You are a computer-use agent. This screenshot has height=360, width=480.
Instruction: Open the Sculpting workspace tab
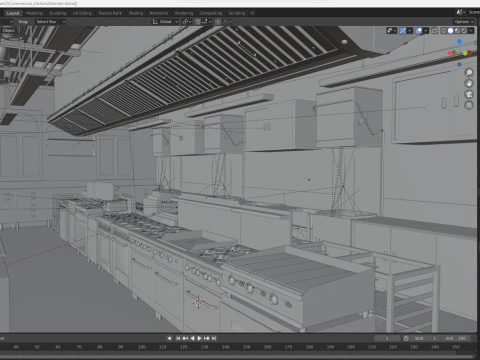coord(58,13)
